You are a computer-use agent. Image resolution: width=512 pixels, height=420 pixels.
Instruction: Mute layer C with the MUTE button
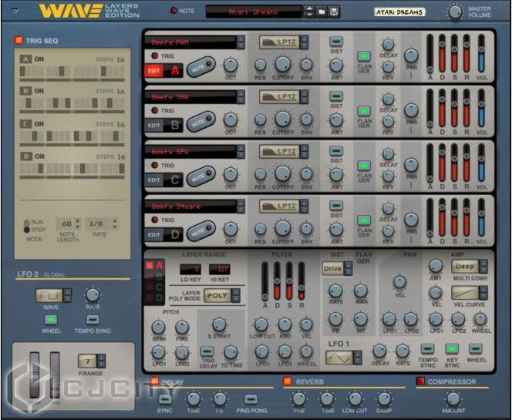pos(200,176)
